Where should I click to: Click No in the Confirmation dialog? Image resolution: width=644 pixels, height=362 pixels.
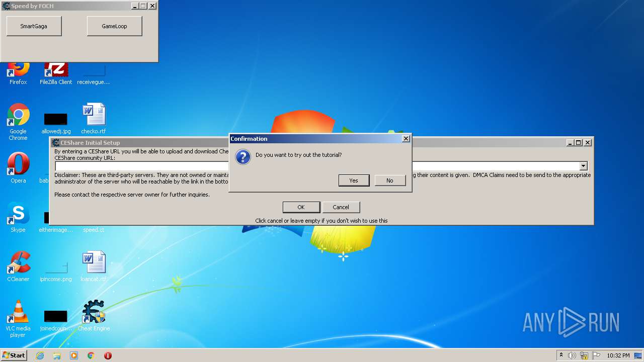(x=390, y=180)
